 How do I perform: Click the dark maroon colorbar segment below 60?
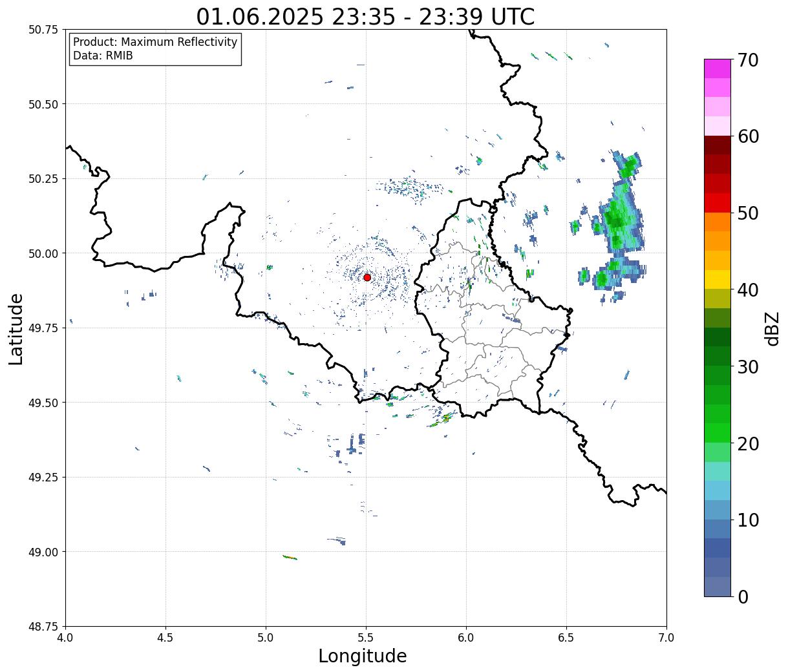[718, 145]
